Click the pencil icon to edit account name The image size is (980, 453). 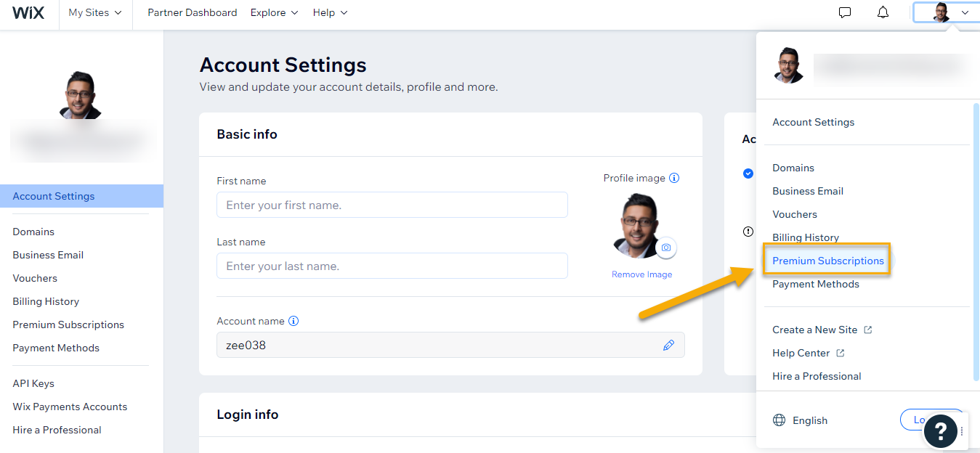coord(669,345)
